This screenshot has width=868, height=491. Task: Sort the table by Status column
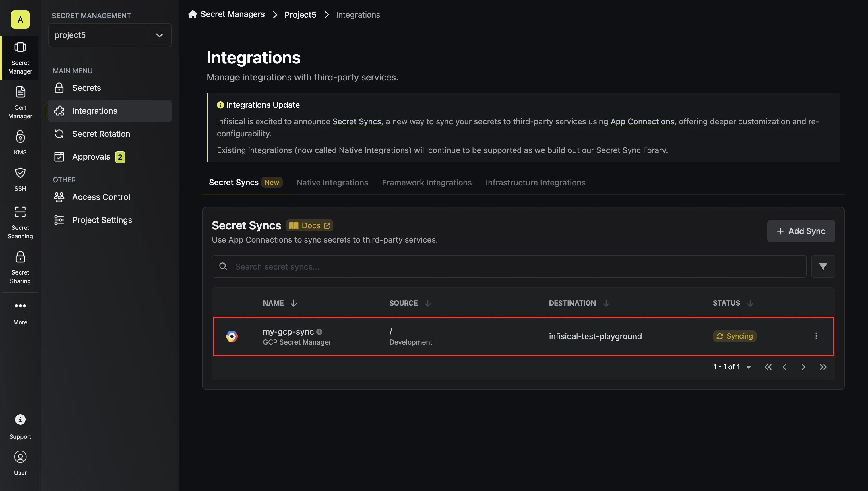coord(750,303)
